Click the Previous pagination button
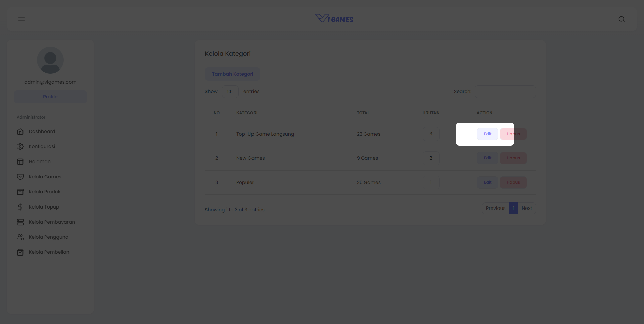Screen dimensions: 644x324 (x=496, y=208)
